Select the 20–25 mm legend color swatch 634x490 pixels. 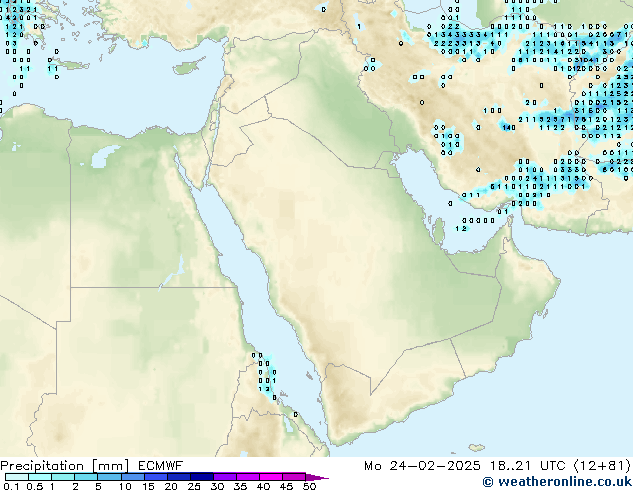click(x=179, y=477)
